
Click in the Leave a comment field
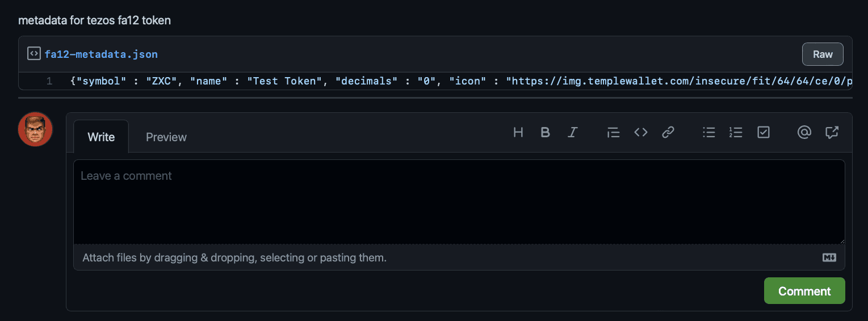point(459,201)
